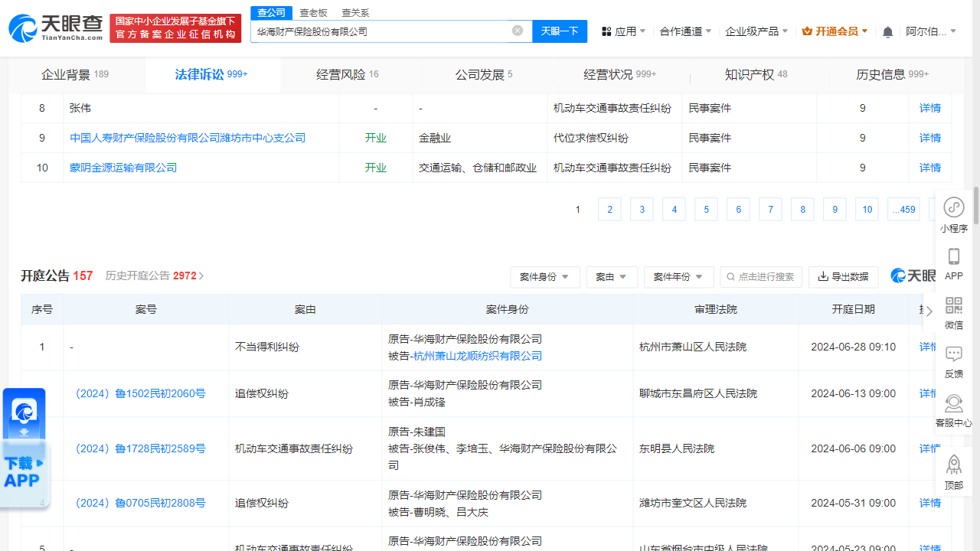Image resolution: width=980 pixels, height=551 pixels.
Task: Expand the 企业级产品 dropdown
Action: click(x=756, y=31)
